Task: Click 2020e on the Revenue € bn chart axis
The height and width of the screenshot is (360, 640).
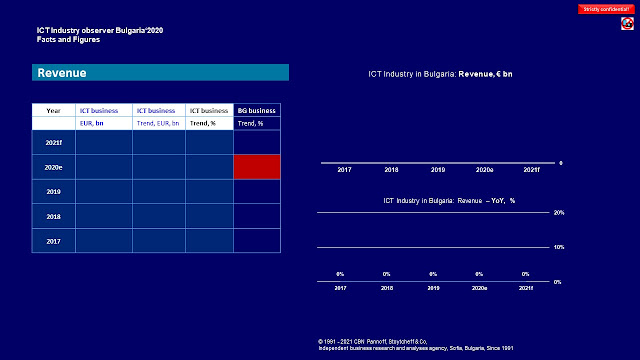Action: point(484,169)
